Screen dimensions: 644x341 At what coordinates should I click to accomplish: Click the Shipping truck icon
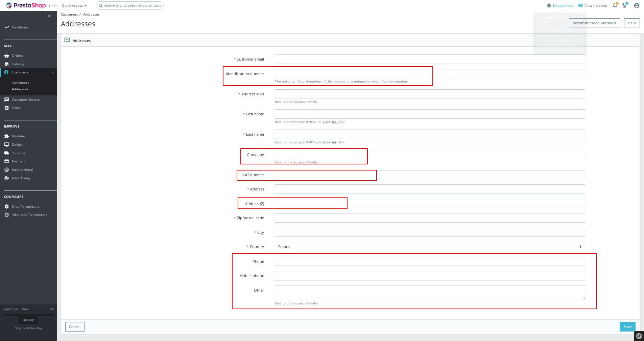click(x=6, y=153)
